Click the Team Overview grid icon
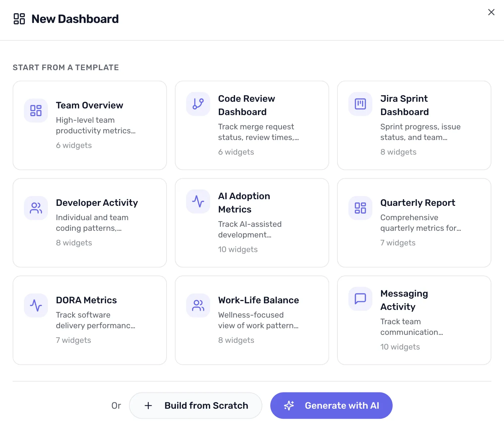Screen dimensions: 504x427 click(x=36, y=111)
